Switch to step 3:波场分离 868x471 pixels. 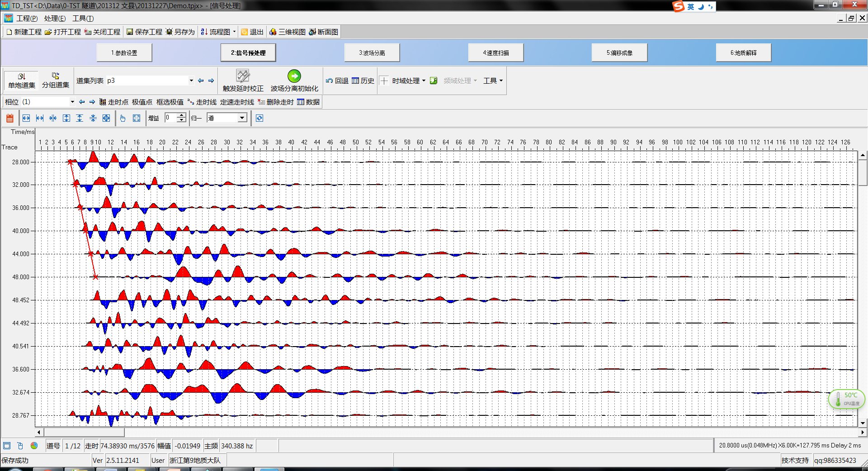click(372, 53)
